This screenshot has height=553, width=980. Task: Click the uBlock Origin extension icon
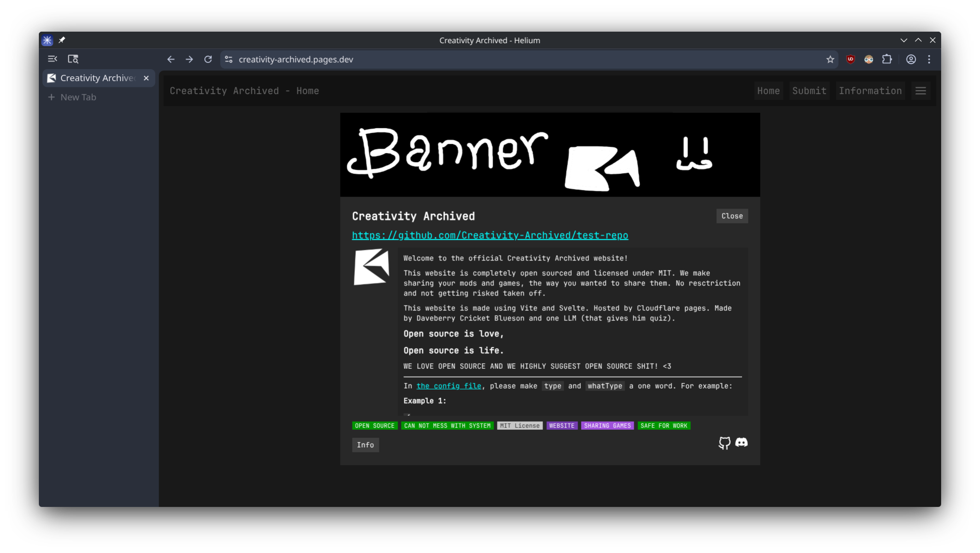[x=850, y=59]
